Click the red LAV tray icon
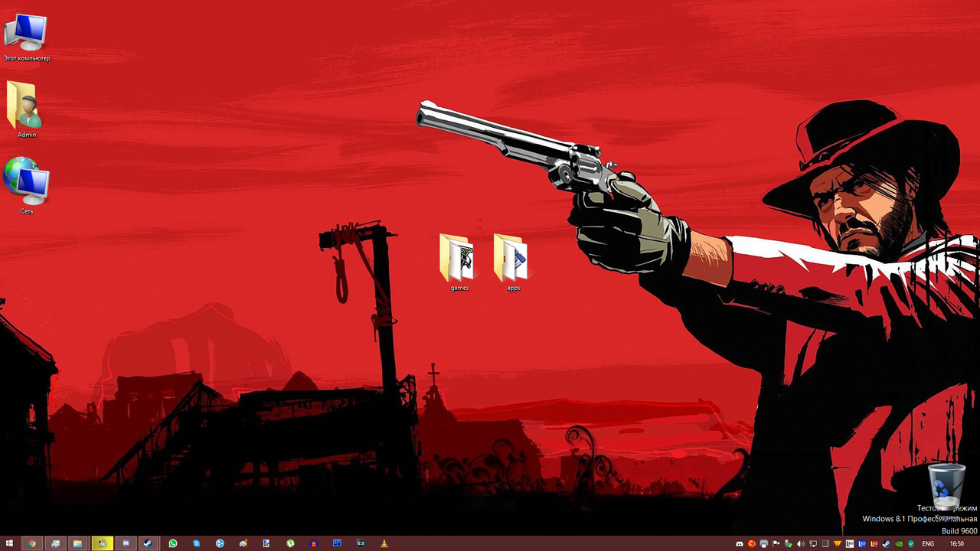 click(x=874, y=544)
